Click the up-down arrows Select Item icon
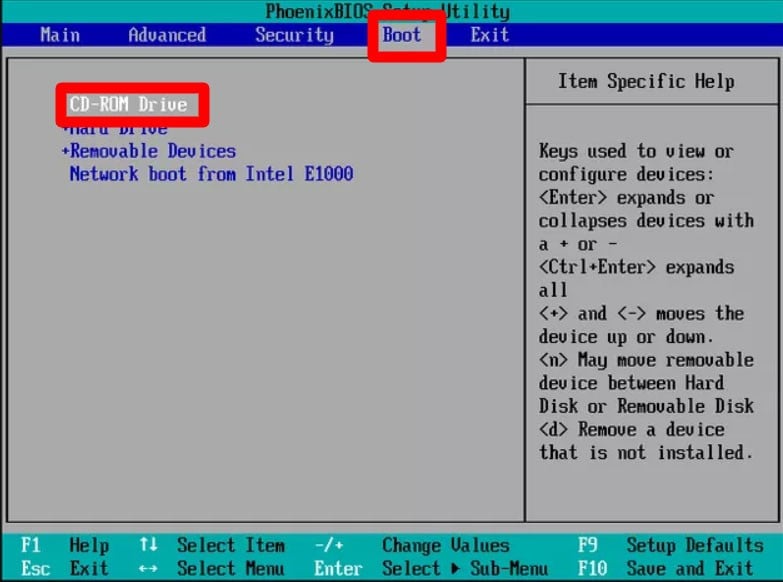The width and height of the screenshot is (783, 582). (x=149, y=545)
